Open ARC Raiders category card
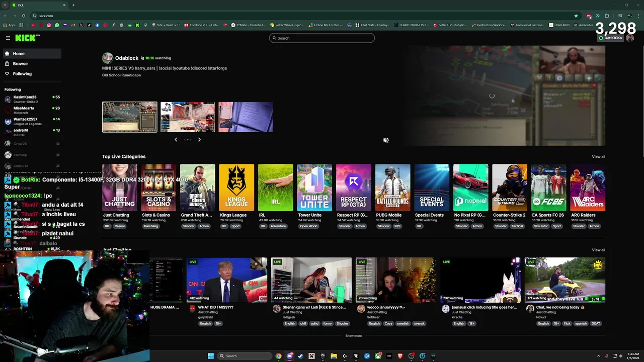Viewport: 644px width, 362px height. click(588, 188)
